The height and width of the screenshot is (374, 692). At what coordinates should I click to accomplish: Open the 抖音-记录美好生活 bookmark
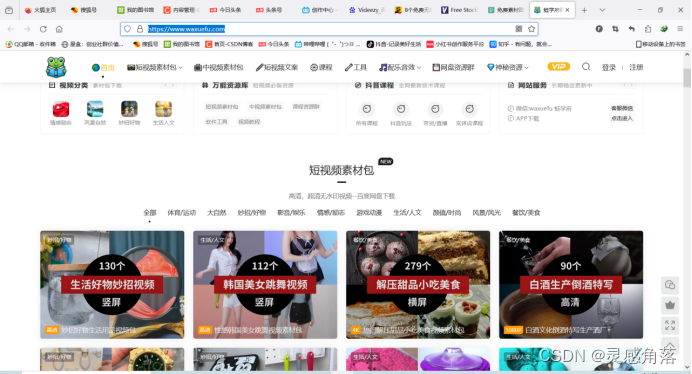394,44
